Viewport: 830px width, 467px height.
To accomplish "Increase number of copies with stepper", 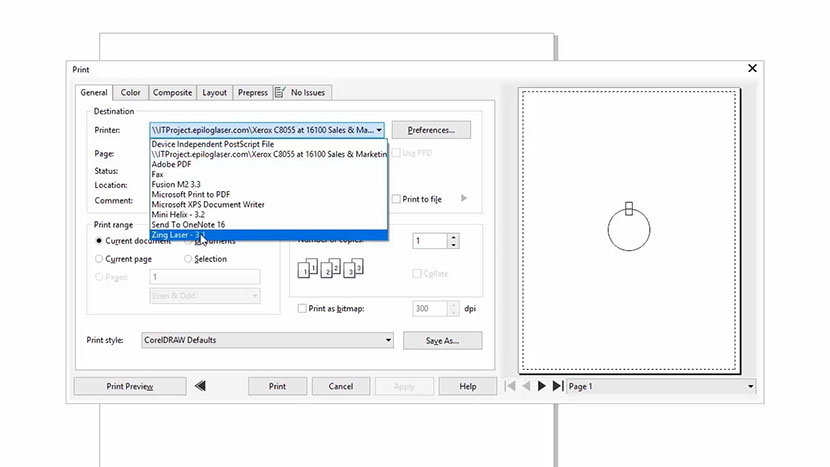I will point(454,238).
